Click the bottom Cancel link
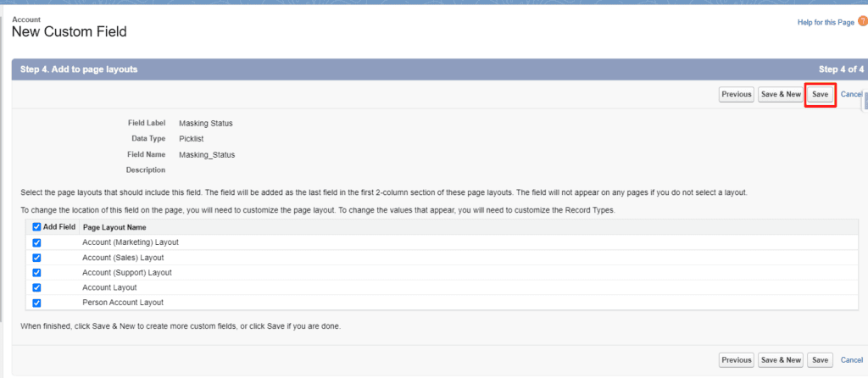Viewport: 868px width, 378px height. pyautogui.click(x=851, y=360)
